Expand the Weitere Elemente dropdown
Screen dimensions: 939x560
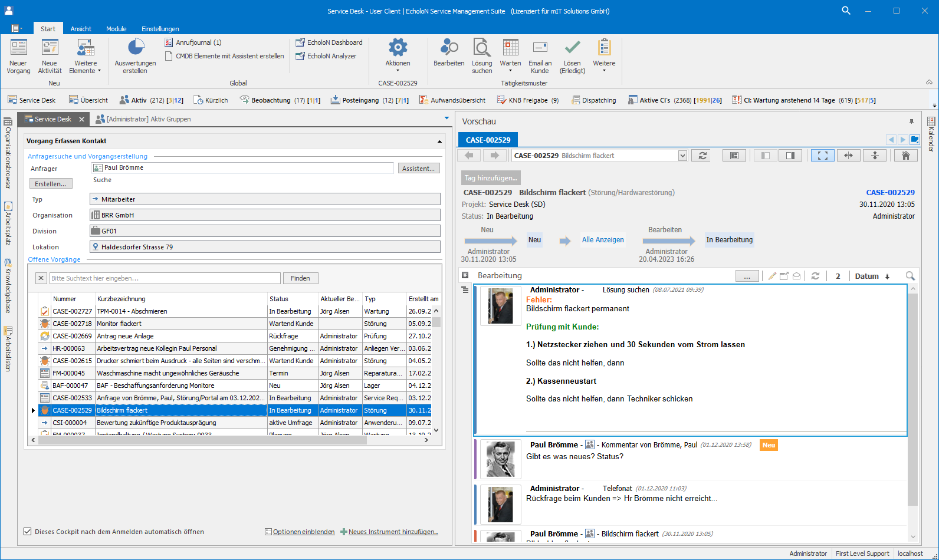(86, 57)
